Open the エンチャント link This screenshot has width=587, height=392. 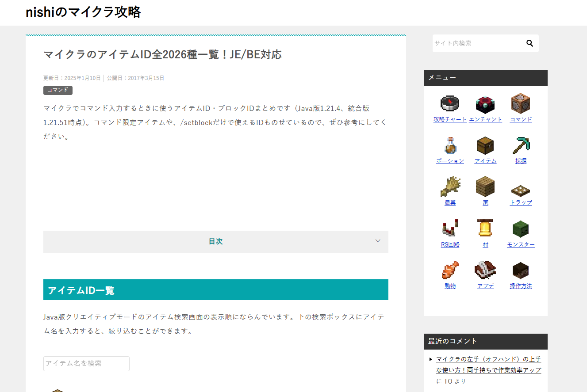[x=485, y=119]
